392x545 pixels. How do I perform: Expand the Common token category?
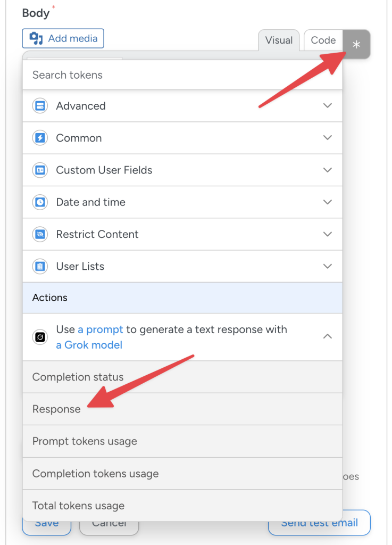click(328, 138)
